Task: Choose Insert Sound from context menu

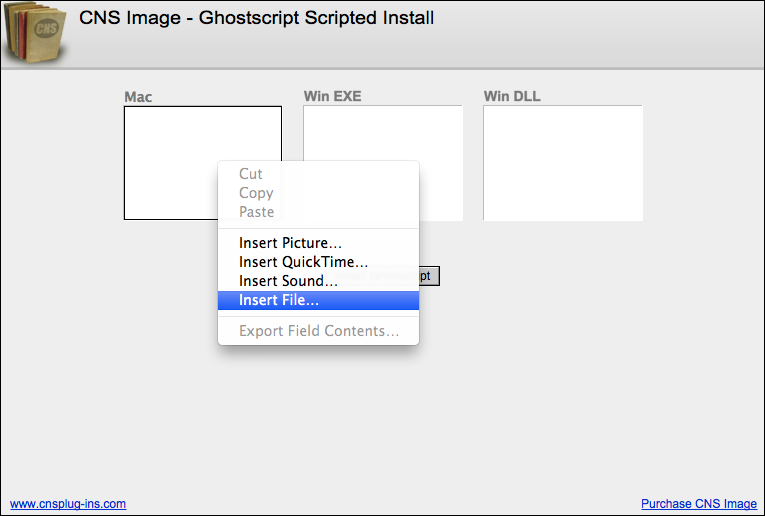Action: click(x=318, y=281)
